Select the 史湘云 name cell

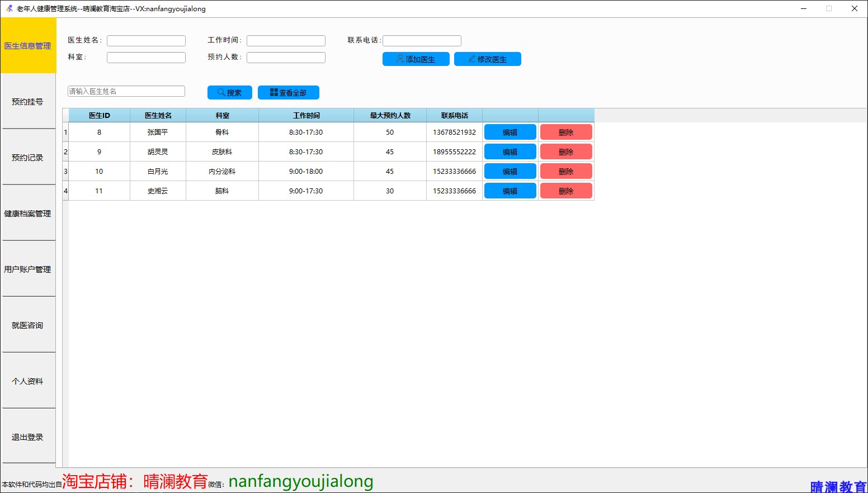[158, 191]
